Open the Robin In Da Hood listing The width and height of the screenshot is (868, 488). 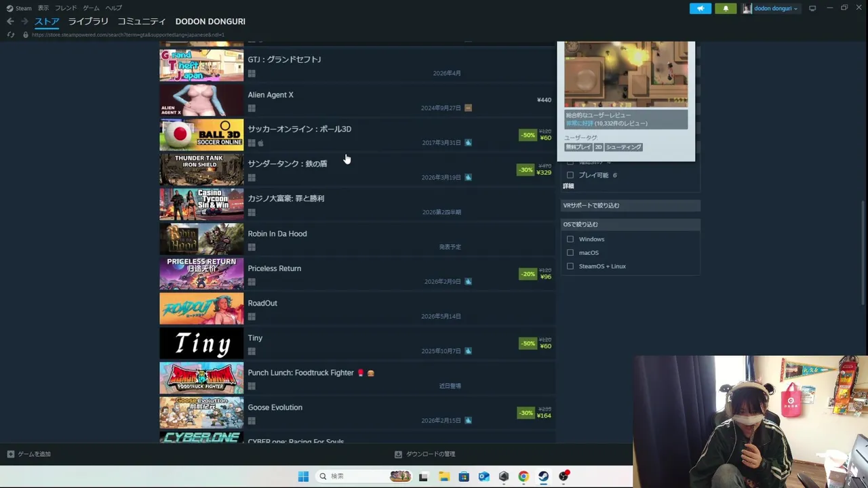(357, 239)
